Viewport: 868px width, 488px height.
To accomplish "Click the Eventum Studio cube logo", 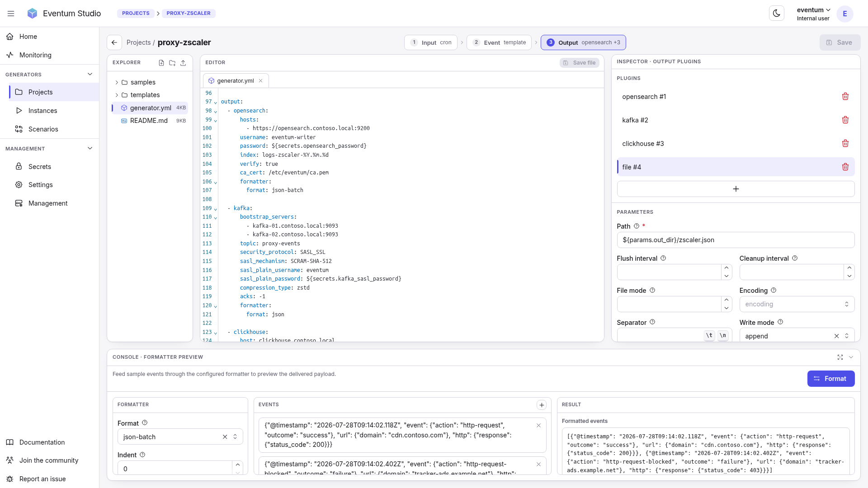I will click(32, 14).
